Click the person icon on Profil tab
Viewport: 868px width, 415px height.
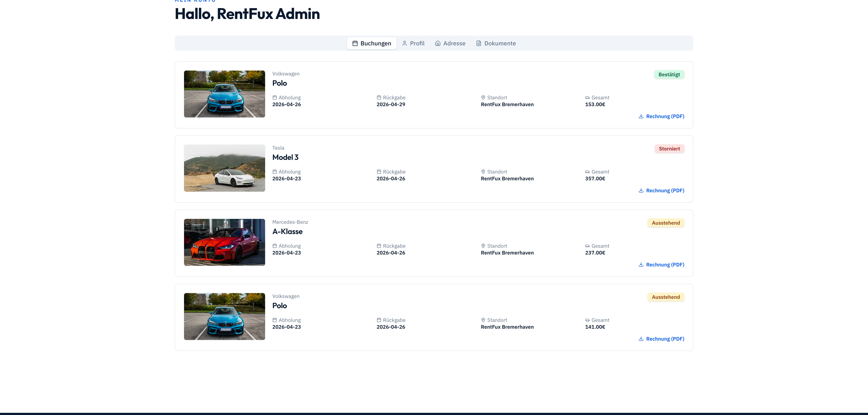pos(404,43)
